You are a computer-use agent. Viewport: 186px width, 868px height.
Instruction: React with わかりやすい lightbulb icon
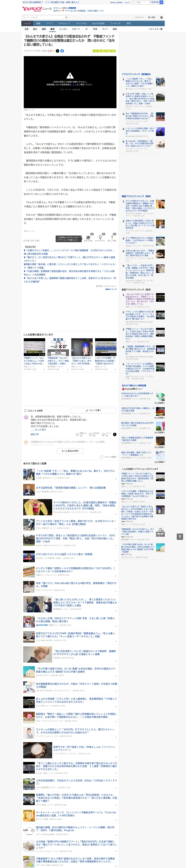(x=100, y=237)
